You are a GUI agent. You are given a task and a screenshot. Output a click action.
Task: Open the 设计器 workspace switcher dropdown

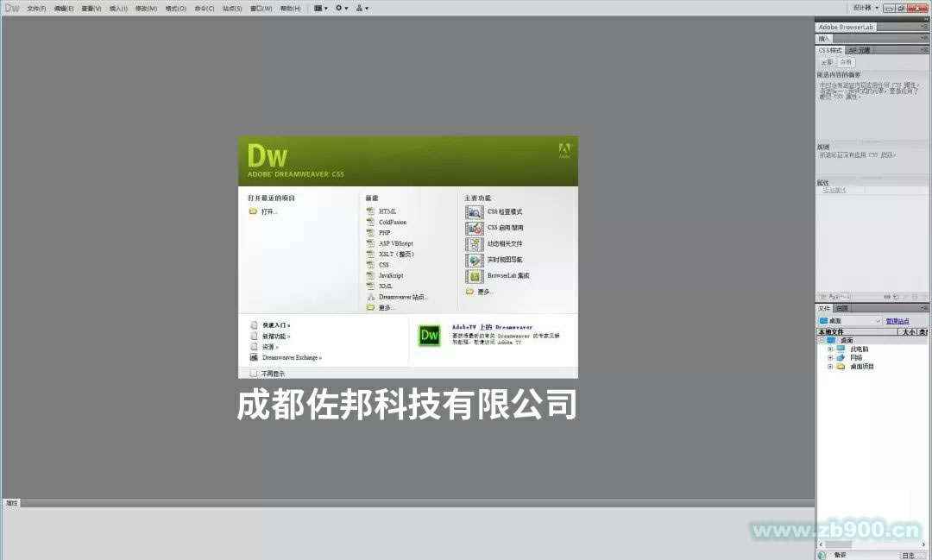867,7
